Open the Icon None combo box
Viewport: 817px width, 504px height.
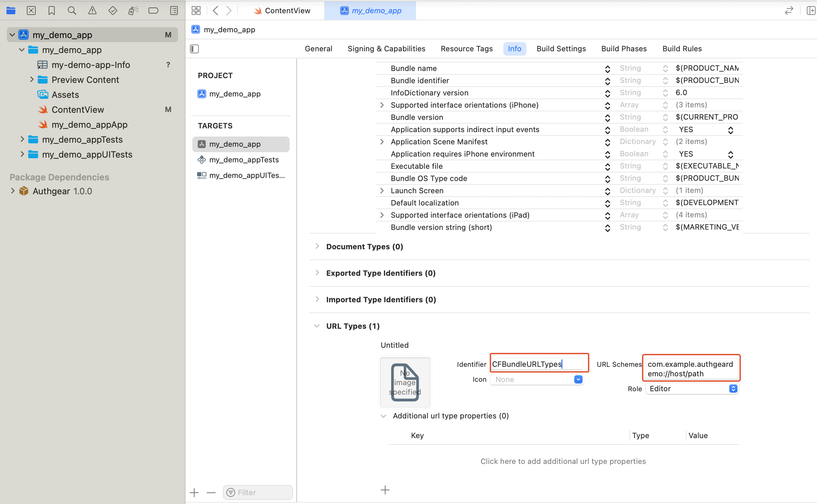click(x=578, y=380)
